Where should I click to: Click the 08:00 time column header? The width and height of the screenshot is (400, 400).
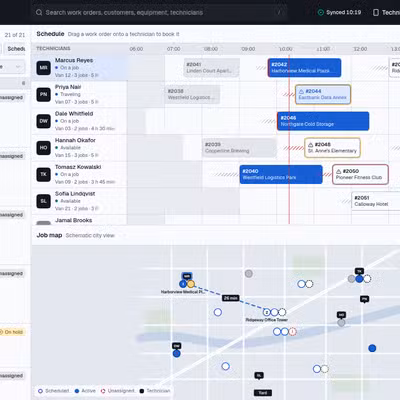coord(211,49)
